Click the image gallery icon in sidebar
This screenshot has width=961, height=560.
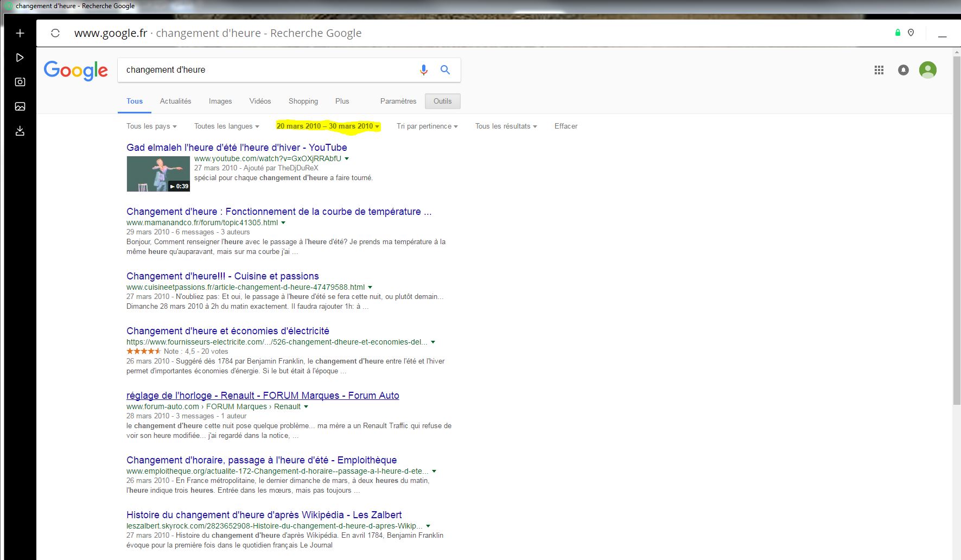click(x=20, y=106)
